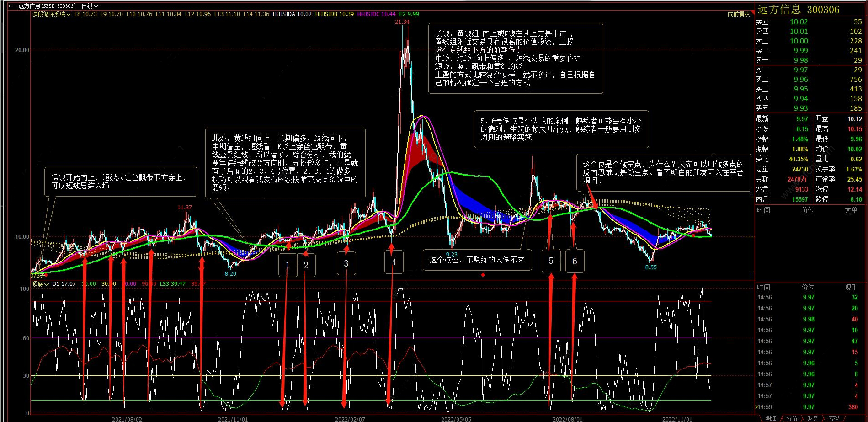This screenshot has width=868, height=422.
Task: Switch to the 财务 tab
Action: click(x=813, y=418)
